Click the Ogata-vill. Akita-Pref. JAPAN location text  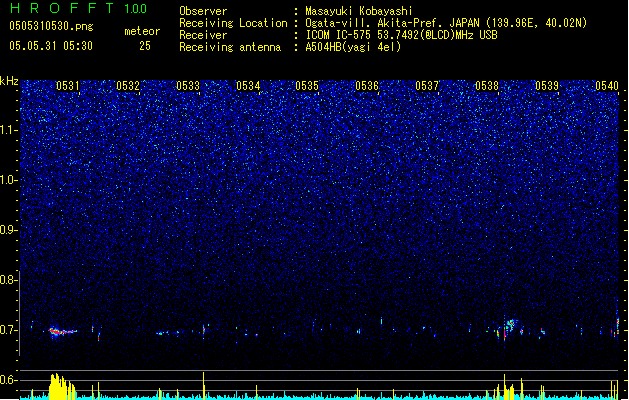coord(446,23)
